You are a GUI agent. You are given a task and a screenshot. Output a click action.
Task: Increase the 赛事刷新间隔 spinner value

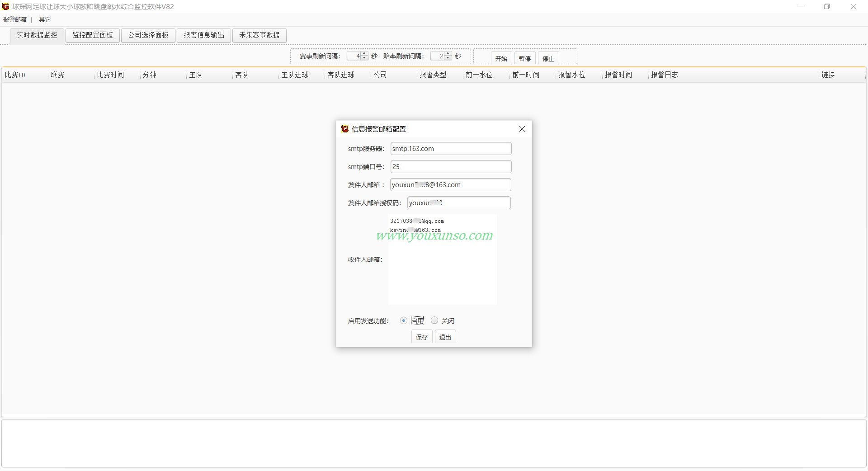click(364, 54)
